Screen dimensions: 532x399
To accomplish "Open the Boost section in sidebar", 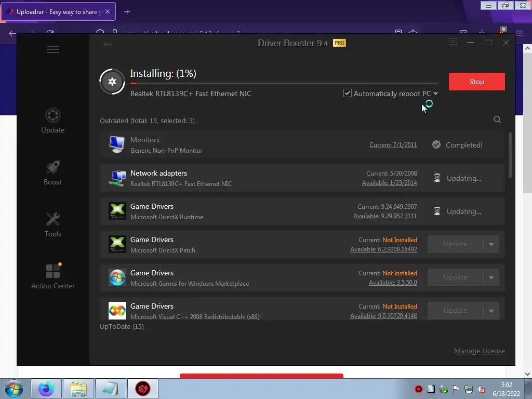I will (52, 172).
